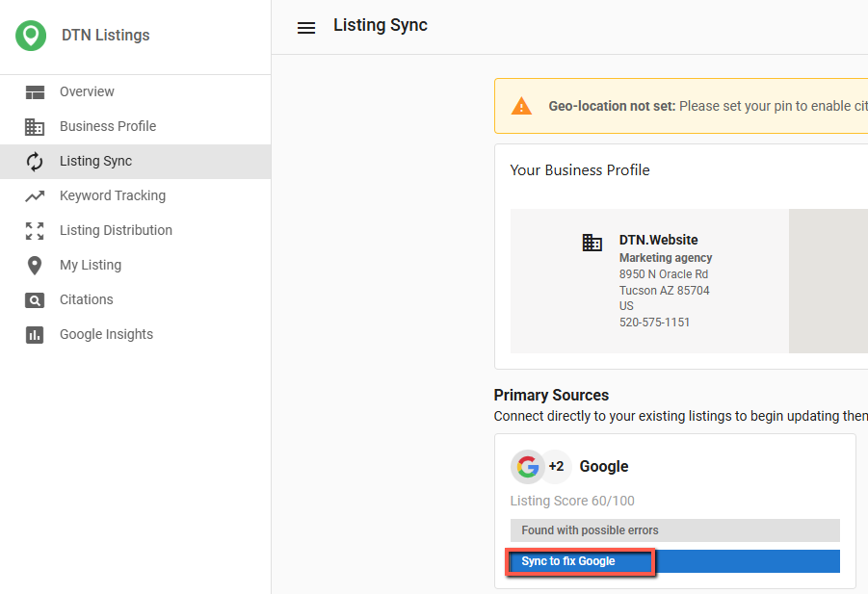
Task: Click the Citations search icon
Action: click(35, 300)
